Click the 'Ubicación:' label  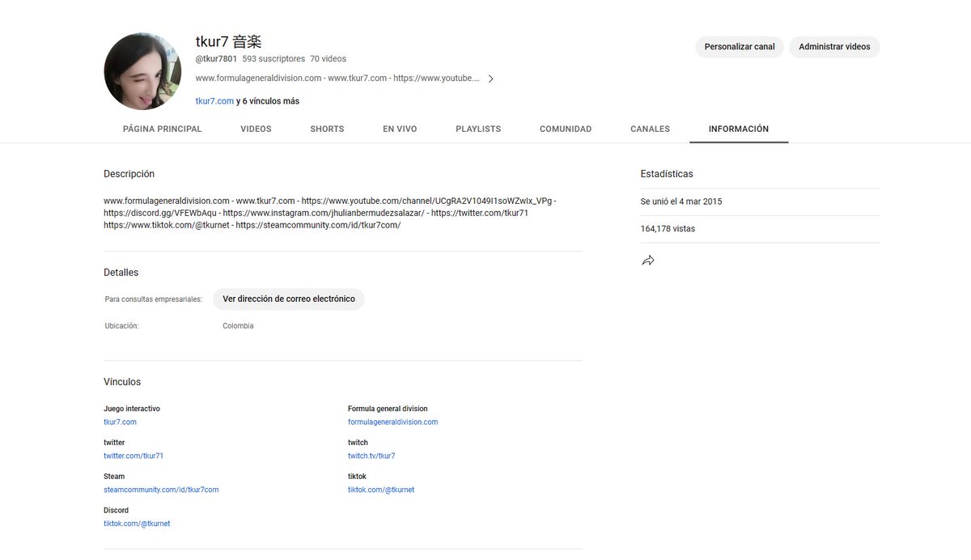tap(121, 326)
